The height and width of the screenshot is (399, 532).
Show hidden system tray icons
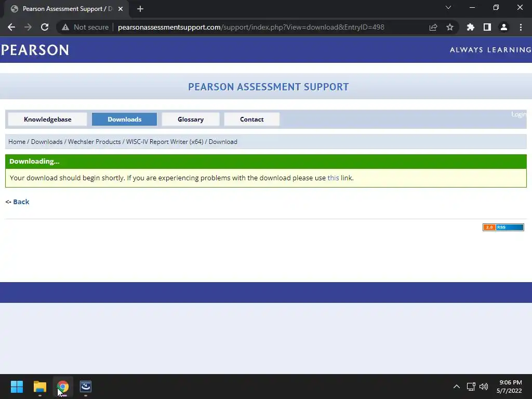pos(456,387)
